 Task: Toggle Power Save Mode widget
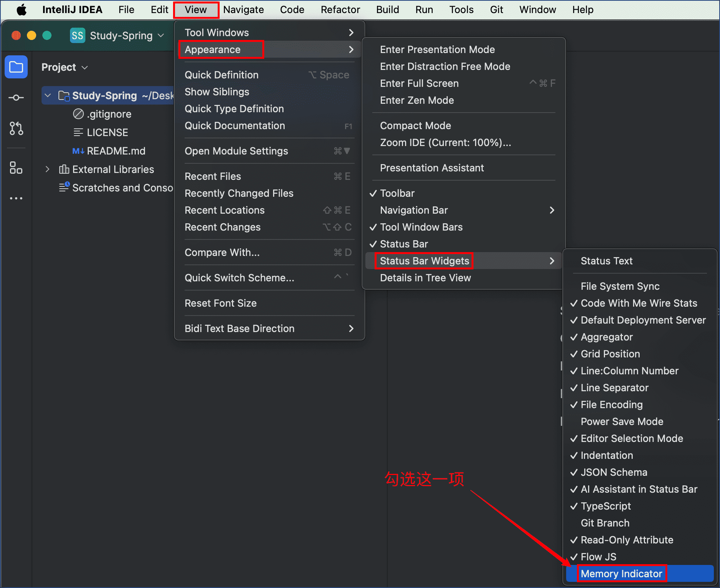640,422
